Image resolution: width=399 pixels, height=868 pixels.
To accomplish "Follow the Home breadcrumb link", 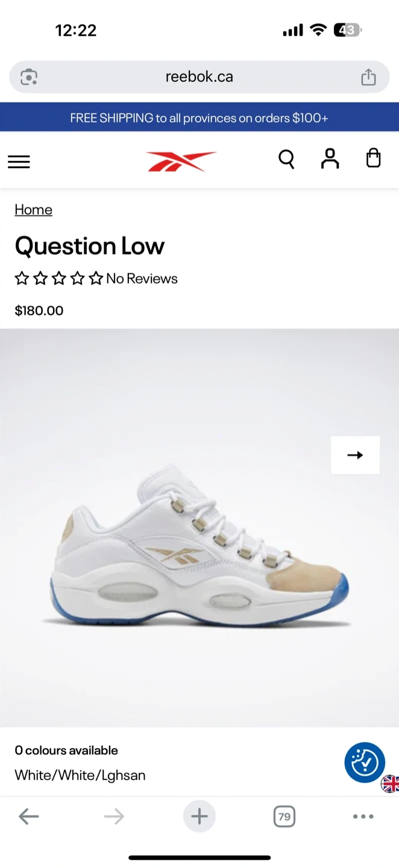I will click(x=33, y=209).
